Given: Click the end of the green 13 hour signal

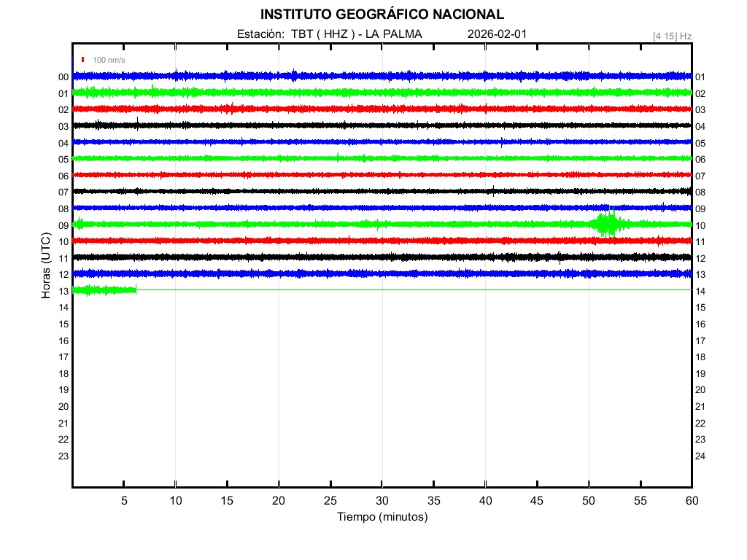Looking at the screenshot, I should (136, 290).
